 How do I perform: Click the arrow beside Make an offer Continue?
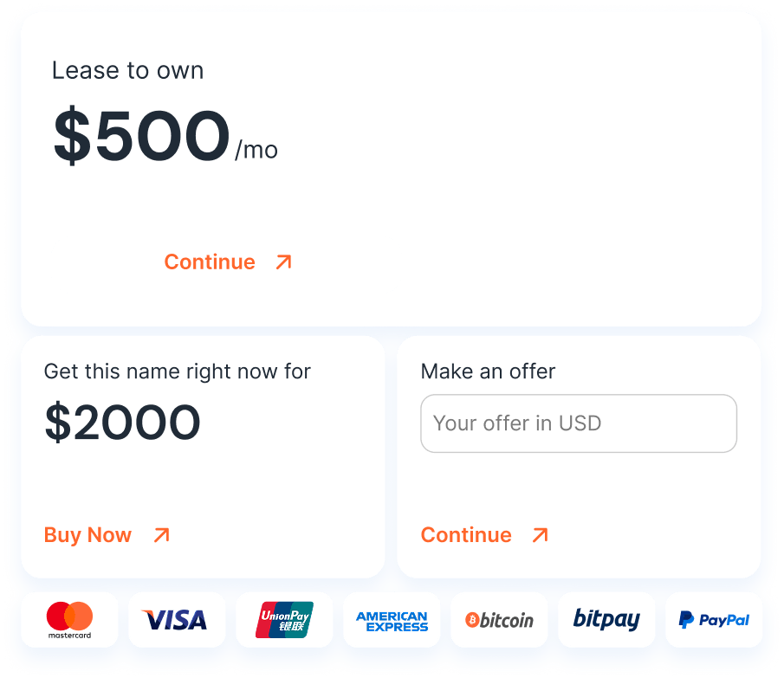[538, 535]
